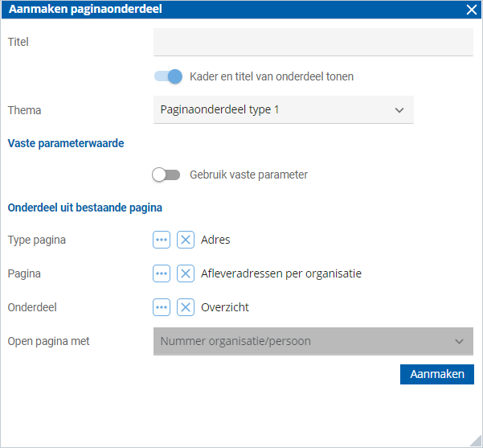Clear the Onderdeel value Overzicht

186,307
